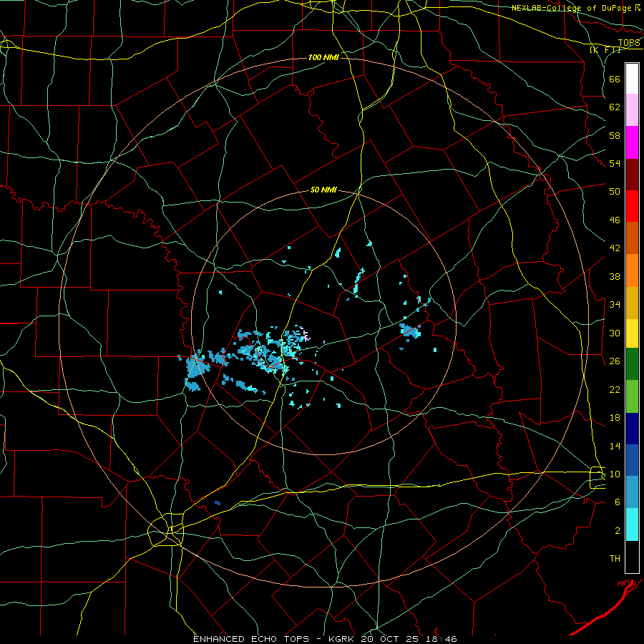Select the dark red legend color block
Viewport: 644px width, 644px height.
click(632, 174)
